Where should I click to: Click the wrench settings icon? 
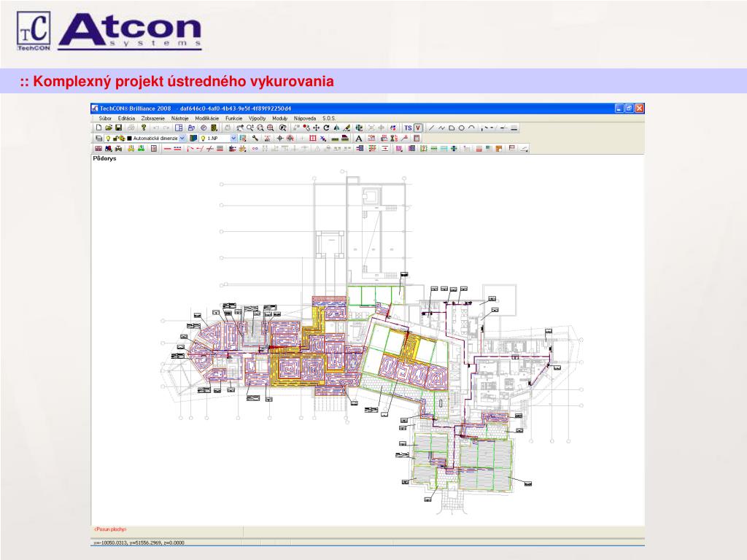255,138
